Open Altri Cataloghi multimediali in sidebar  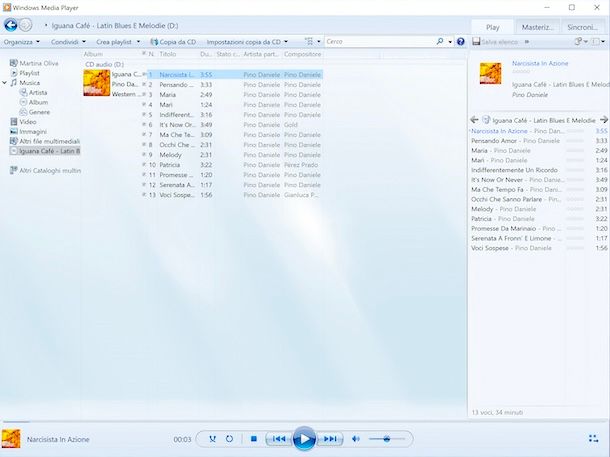point(46,170)
